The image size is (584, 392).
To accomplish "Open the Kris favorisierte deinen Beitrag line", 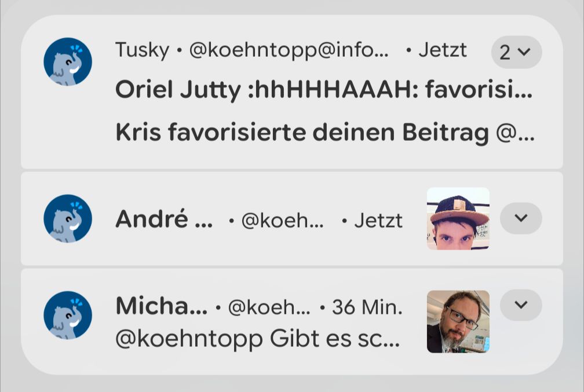I will [x=325, y=133].
